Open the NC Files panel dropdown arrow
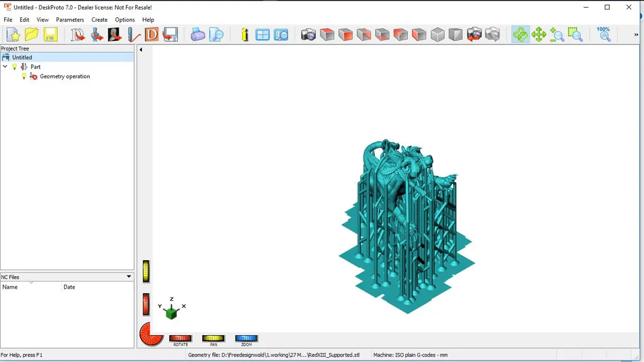Image resolution: width=644 pixels, height=362 pixels. point(129,277)
